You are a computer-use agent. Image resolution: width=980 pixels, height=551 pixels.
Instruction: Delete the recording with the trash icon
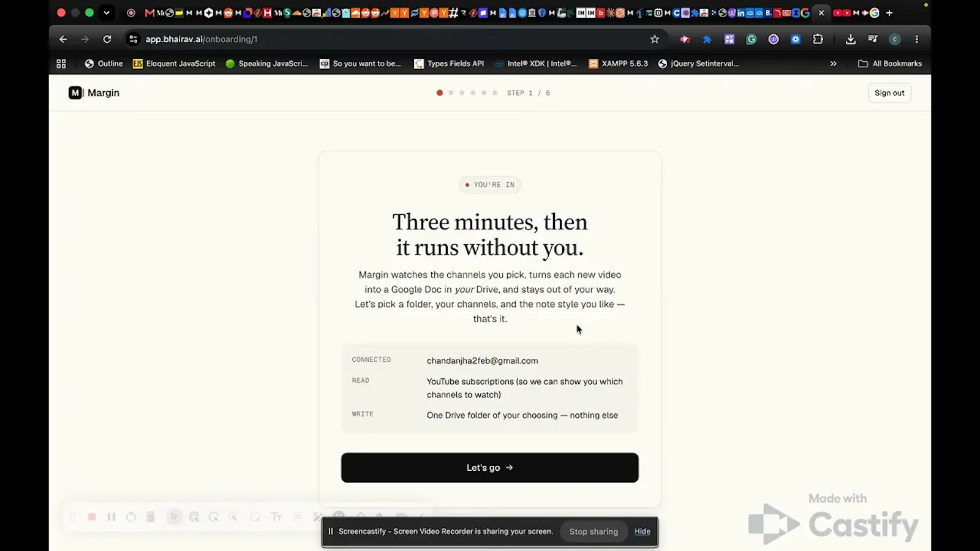151,517
